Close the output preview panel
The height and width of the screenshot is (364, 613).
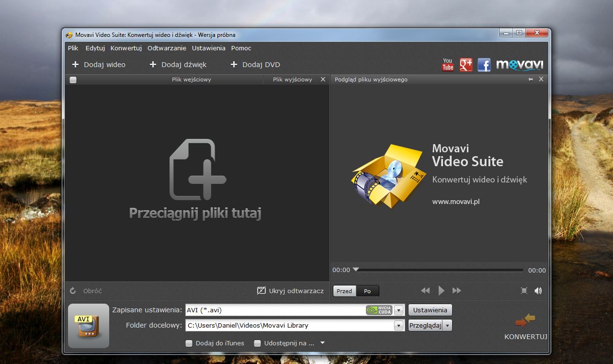pos(541,79)
